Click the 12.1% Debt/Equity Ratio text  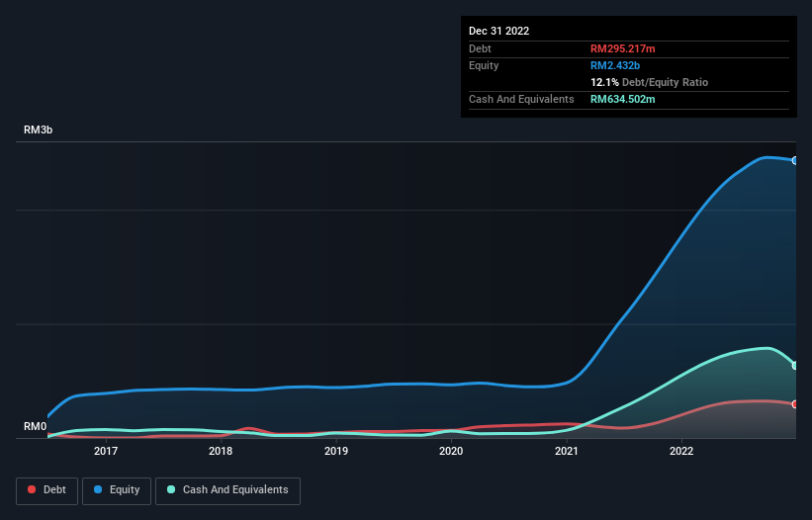coord(649,82)
